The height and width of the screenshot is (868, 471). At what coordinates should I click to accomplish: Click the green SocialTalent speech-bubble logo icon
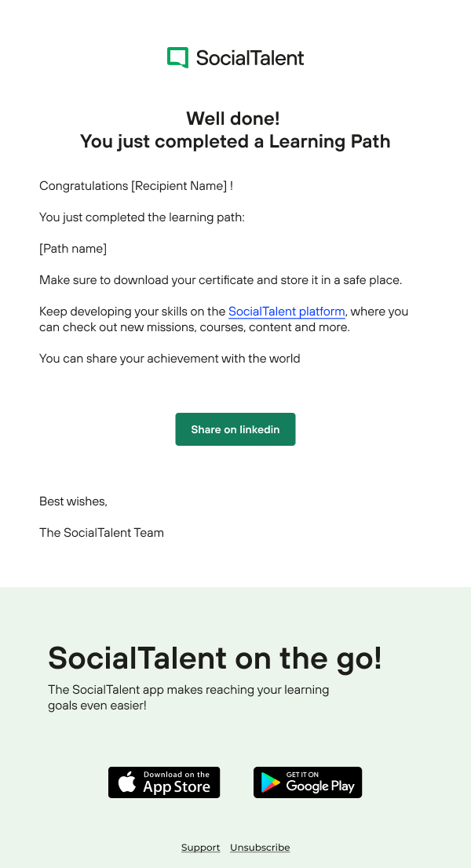(x=178, y=58)
